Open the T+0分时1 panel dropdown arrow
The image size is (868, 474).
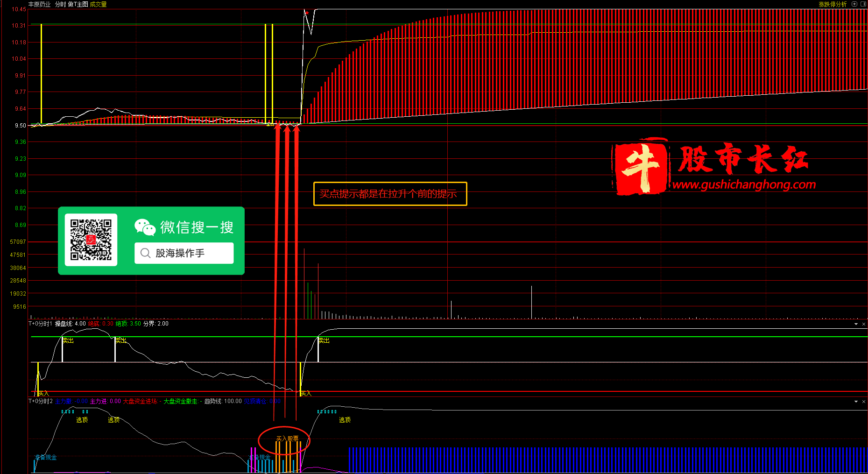[856, 324]
